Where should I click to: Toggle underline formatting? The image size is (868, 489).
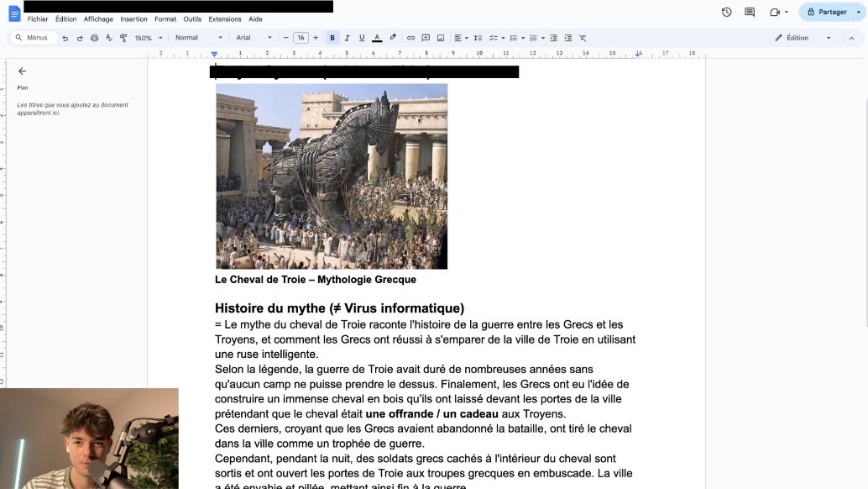click(x=362, y=38)
